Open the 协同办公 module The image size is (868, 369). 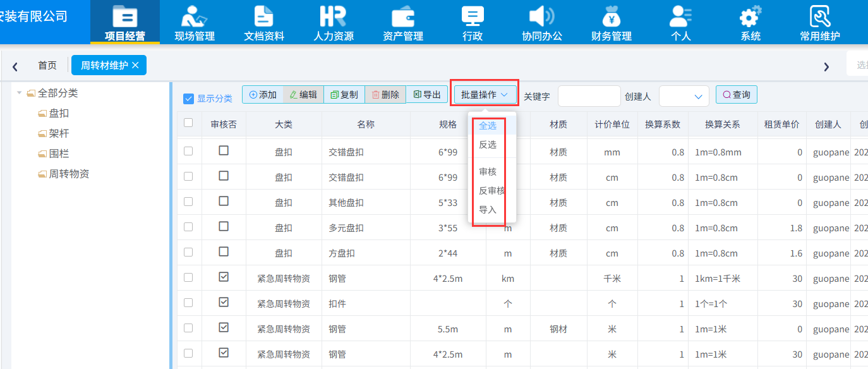coord(542,23)
